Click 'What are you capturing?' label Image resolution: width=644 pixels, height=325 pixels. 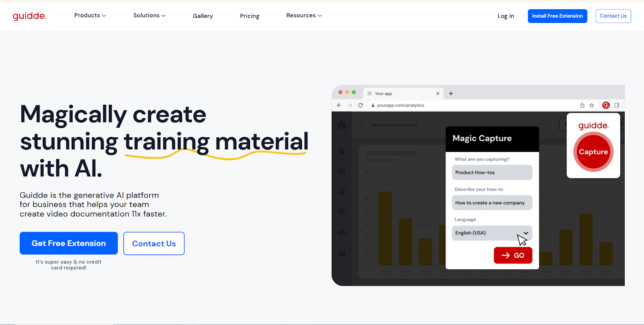[482, 159]
